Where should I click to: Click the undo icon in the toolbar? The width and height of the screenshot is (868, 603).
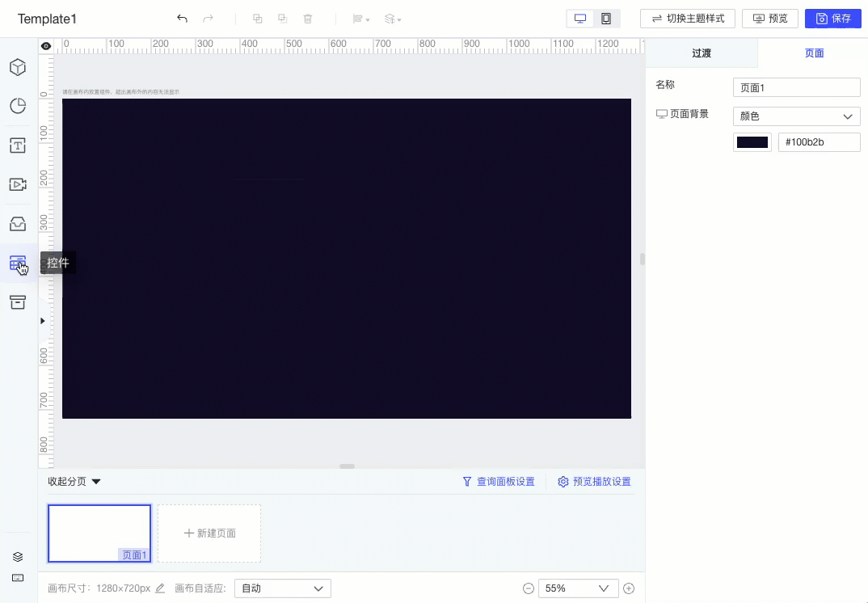[182, 18]
